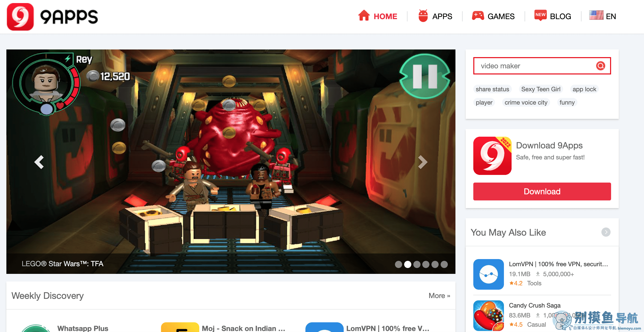The image size is (644, 332).
Task: Expand You May Also Like arrow
Action: pos(606,232)
